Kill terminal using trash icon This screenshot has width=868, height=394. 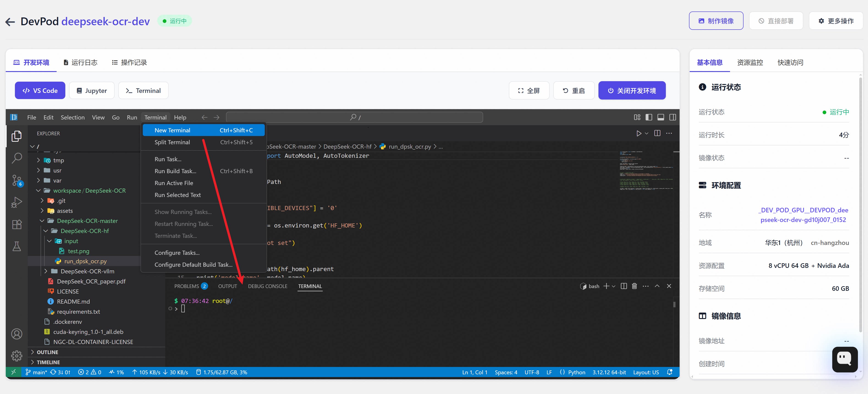pos(634,286)
